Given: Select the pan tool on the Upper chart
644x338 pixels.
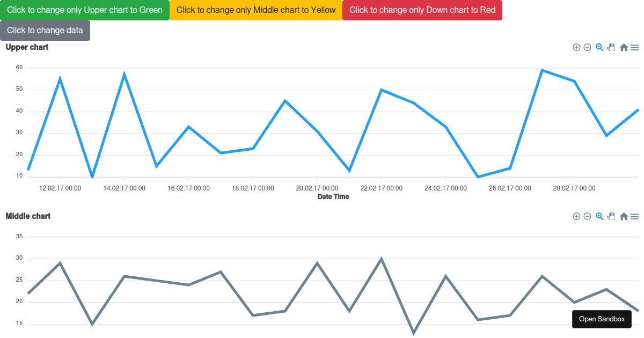Looking at the screenshot, I should pos(611,47).
